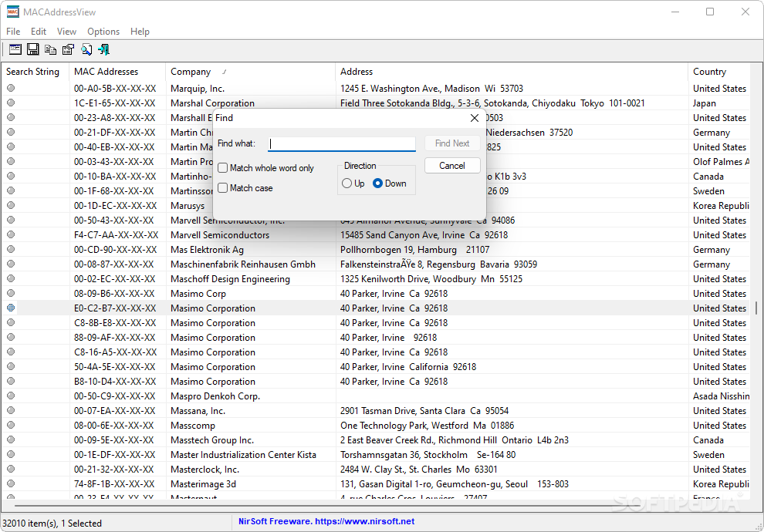
Task: Click the row icon for 00-08-87-XX-XX-XX
Action: pos(11,264)
